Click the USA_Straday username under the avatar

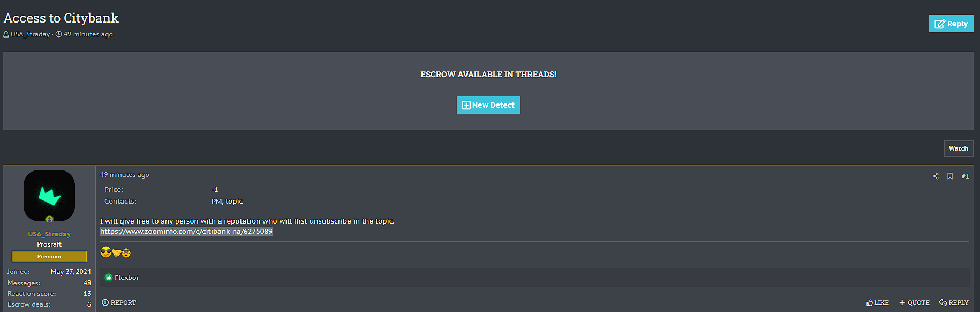[49, 234]
